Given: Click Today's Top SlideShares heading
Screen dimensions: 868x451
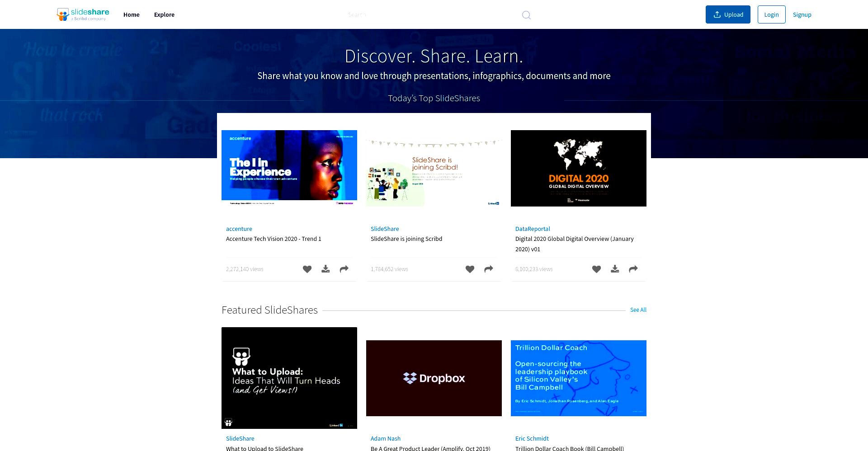Looking at the screenshot, I should pyautogui.click(x=434, y=98).
